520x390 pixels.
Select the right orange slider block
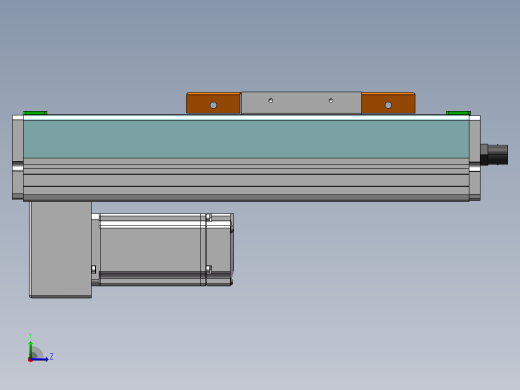point(388,103)
